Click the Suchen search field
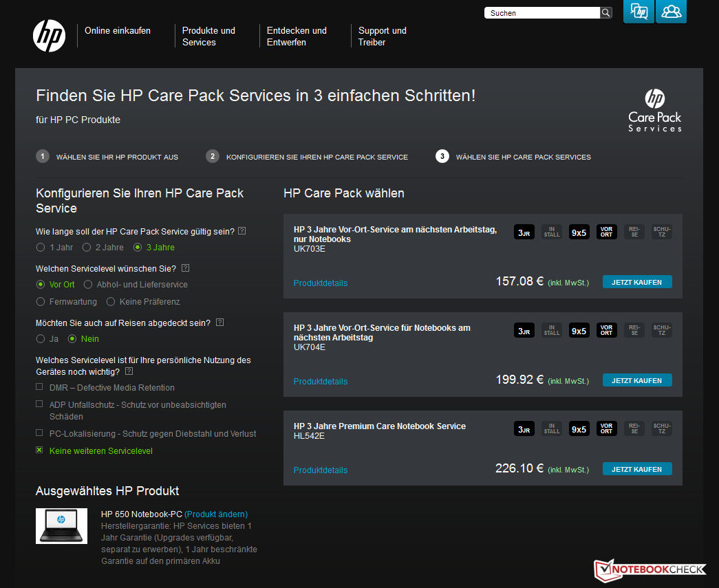 [x=542, y=13]
